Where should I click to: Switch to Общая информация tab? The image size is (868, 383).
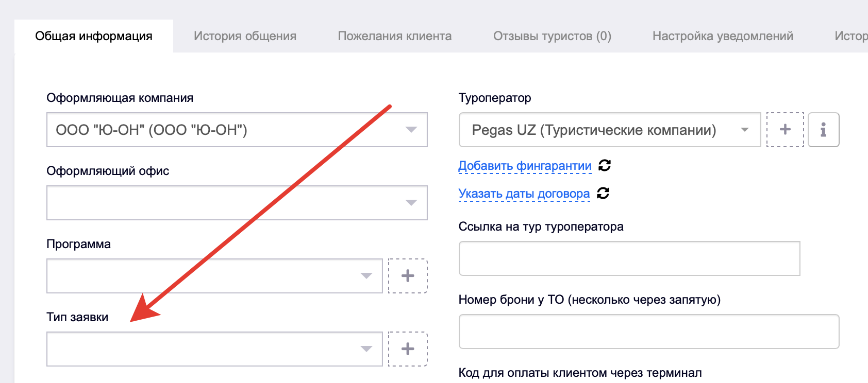tap(94, 36)
